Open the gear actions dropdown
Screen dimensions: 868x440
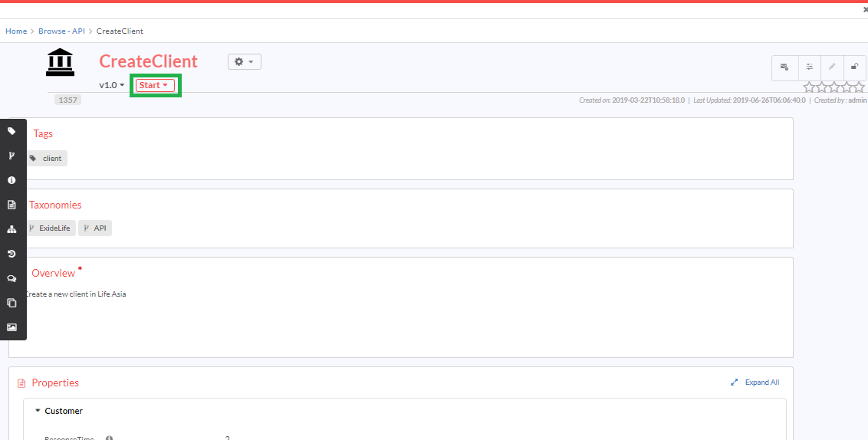244,62
